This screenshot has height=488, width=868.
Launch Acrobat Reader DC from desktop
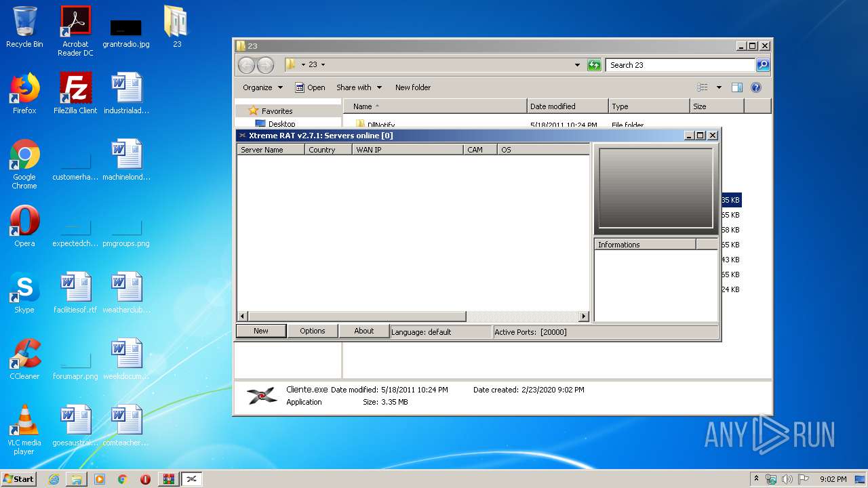click(75, 31)
